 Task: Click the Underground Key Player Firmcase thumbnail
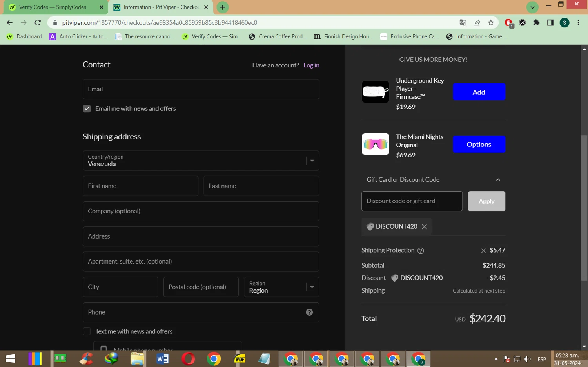point(376,92)
